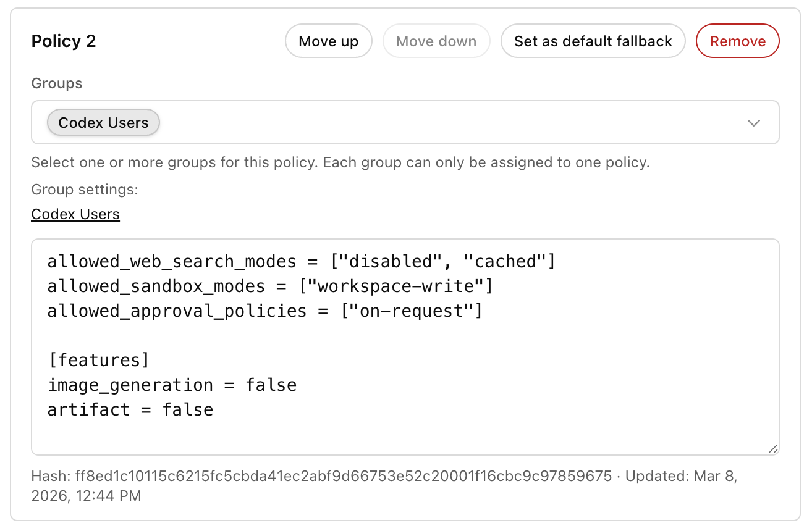Remove Policy 2 with the Remove button
Image resolution: width=812 pixels, height=531 pixels.
pyautogui.click(x=737, y=41)
